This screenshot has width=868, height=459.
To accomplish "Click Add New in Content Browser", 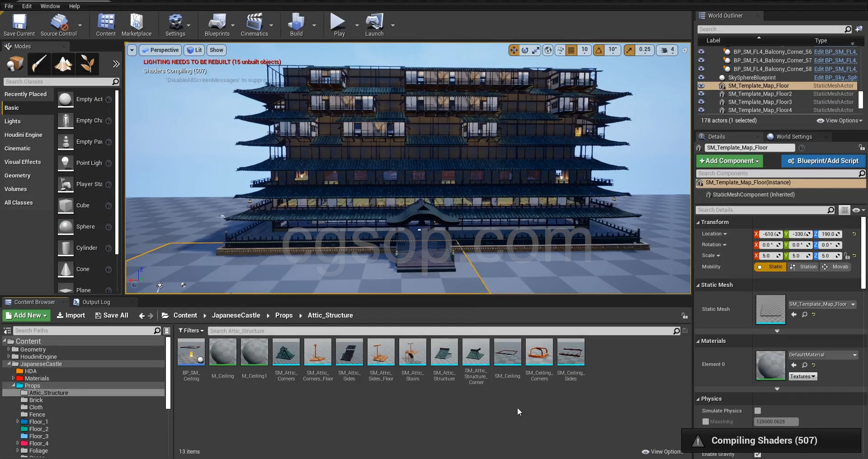I will tap(26, 315).
